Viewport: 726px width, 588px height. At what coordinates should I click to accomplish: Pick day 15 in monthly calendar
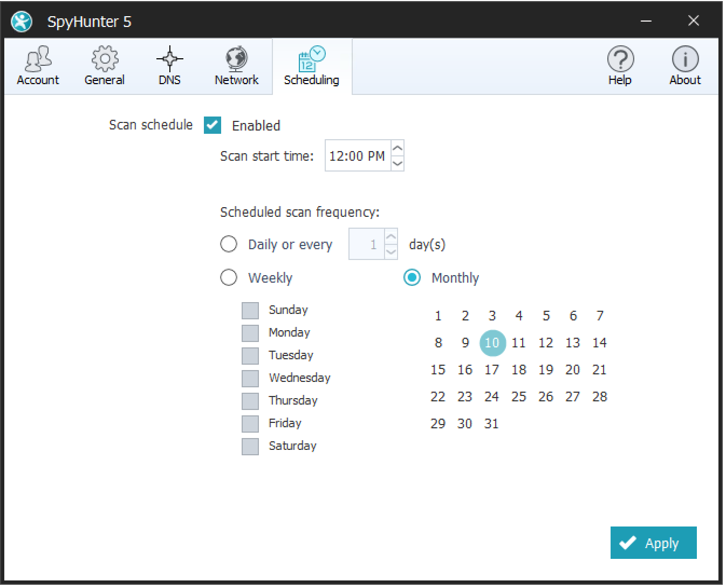(438, 370)
